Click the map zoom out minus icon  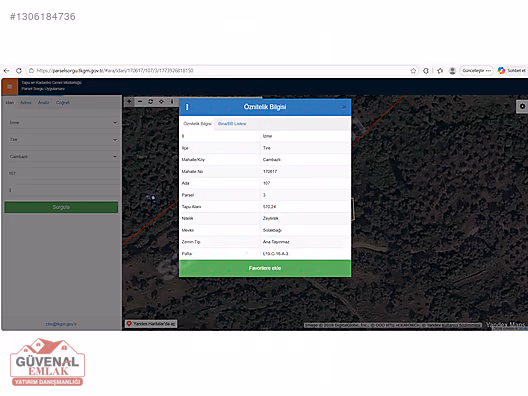click(140, 101)
